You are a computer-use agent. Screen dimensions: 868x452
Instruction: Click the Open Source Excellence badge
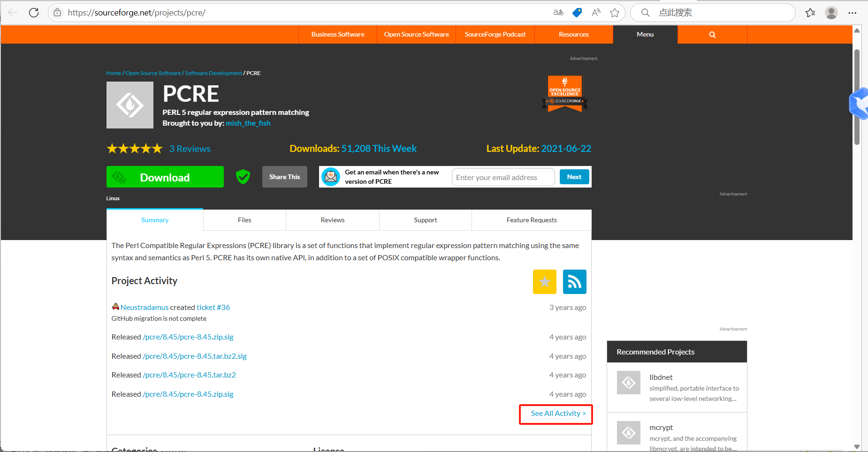pyautogui.click(x=565, y=94)
